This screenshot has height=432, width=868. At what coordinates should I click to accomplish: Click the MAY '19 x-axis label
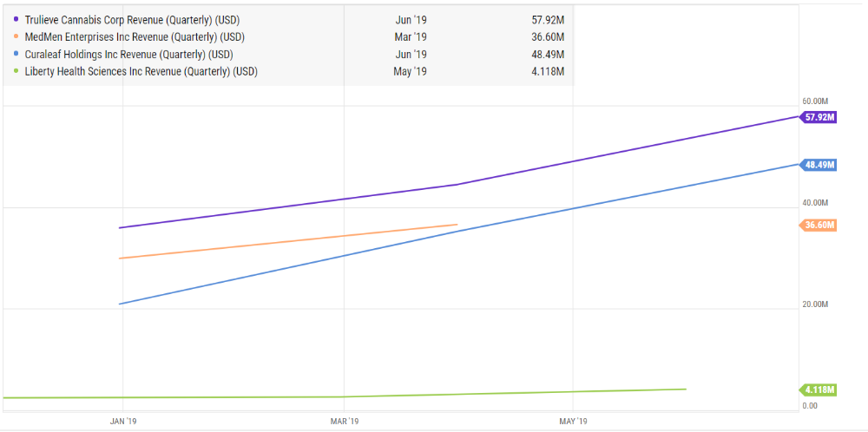pos(573,422)
